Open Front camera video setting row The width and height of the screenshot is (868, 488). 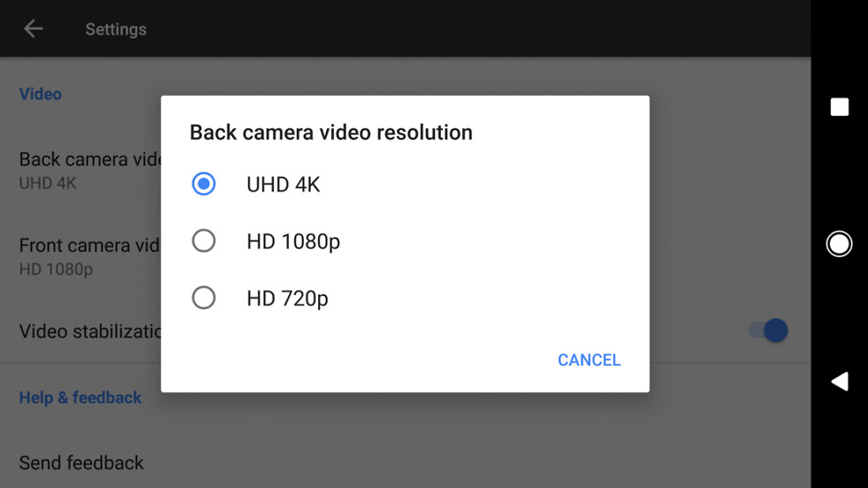point(89,256)
